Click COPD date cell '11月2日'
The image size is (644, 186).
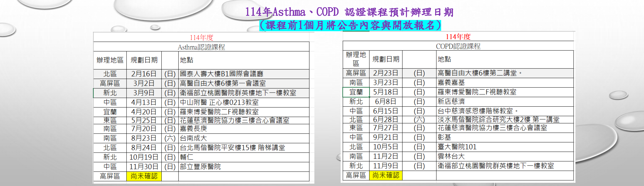[386, 156]
